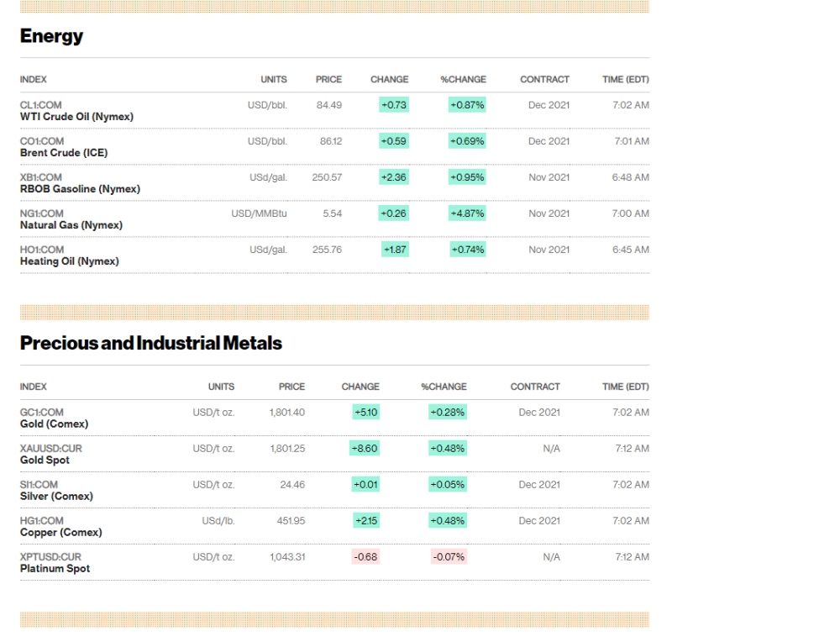
Task: Open Silver (Comex) link
Action: pos(56,497)
